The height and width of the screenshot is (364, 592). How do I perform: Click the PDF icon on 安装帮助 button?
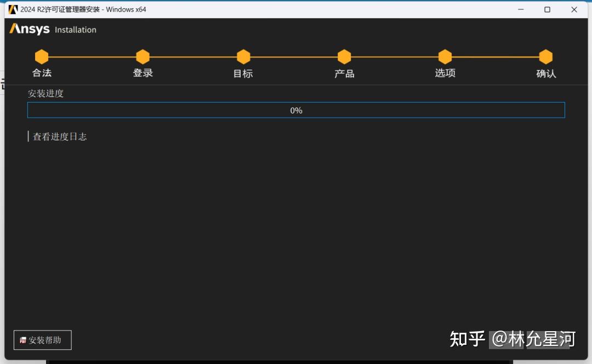point(22,340)
